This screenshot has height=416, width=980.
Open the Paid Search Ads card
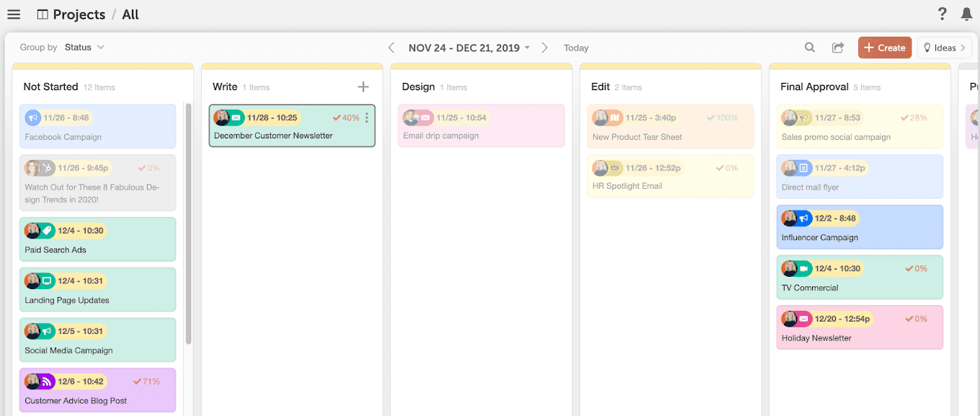click(x=98, y=239)
